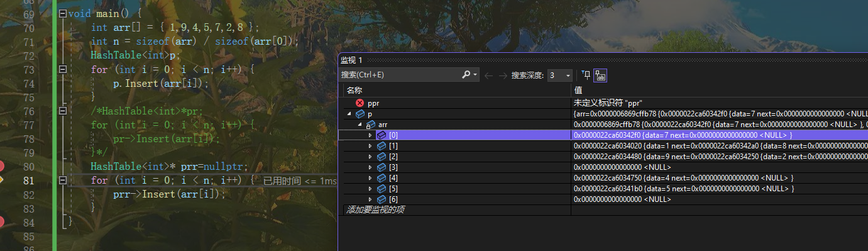This screenshot has height=251, width=868.
Task: Click the locked member icon beside arr
Action: (x=371, y=125)
